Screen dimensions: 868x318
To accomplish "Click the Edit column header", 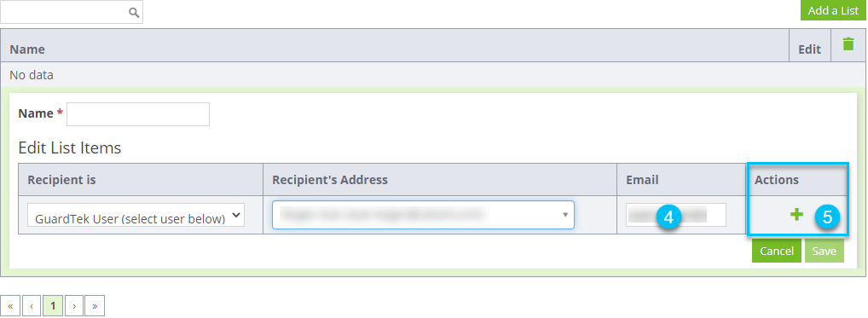I will coord(809,49).
